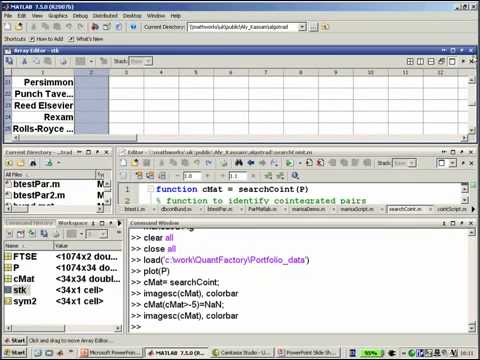Switch to the Command History tab

30,223
